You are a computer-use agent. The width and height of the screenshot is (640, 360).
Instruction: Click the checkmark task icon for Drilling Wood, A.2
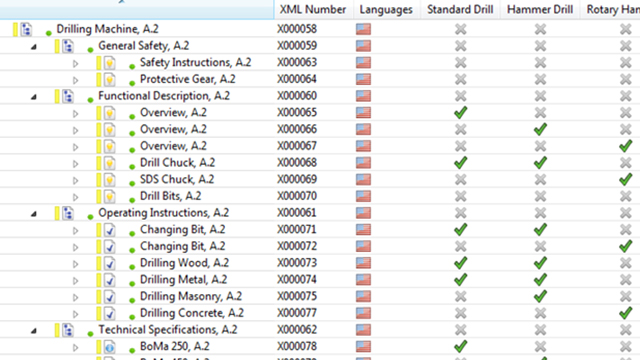(x=109, y=263)
